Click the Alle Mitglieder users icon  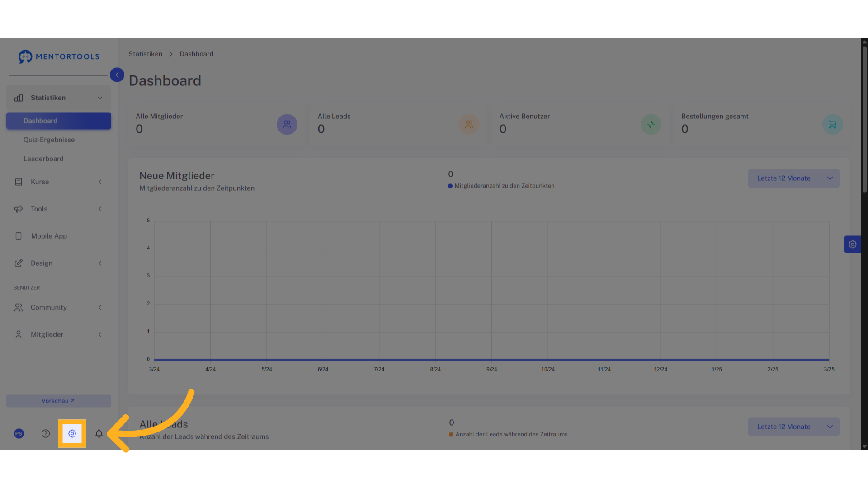pos(287,125)
